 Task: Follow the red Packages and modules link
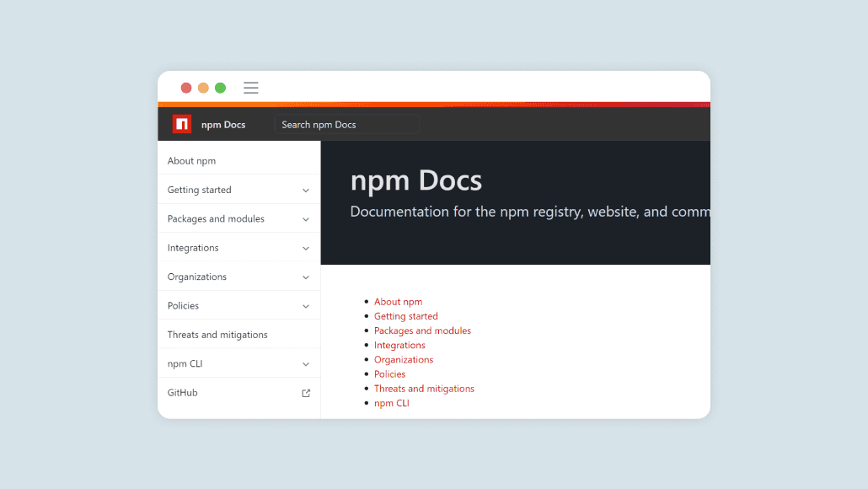click(422, 330)
